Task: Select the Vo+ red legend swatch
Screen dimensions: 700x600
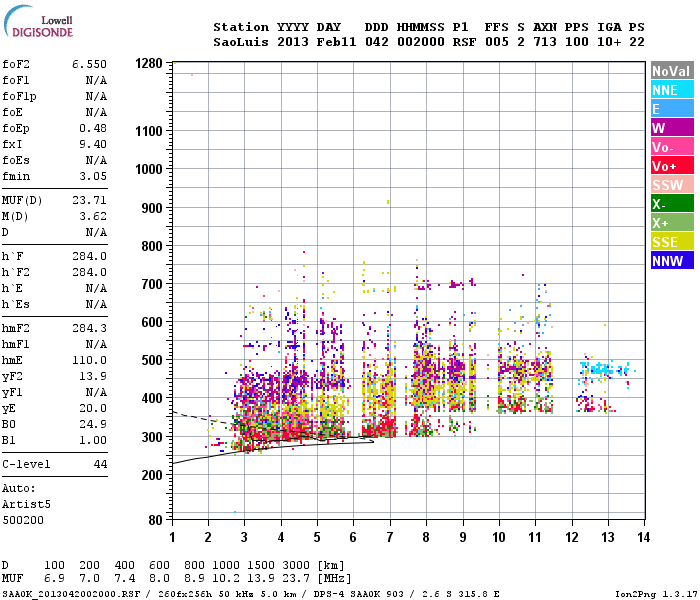Action: coord(672,166)
